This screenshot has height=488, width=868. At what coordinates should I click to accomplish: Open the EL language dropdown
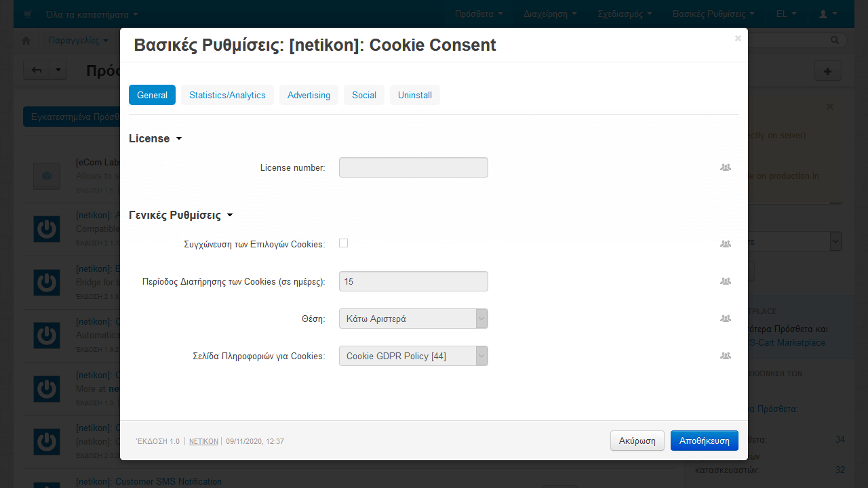[787, 14]
